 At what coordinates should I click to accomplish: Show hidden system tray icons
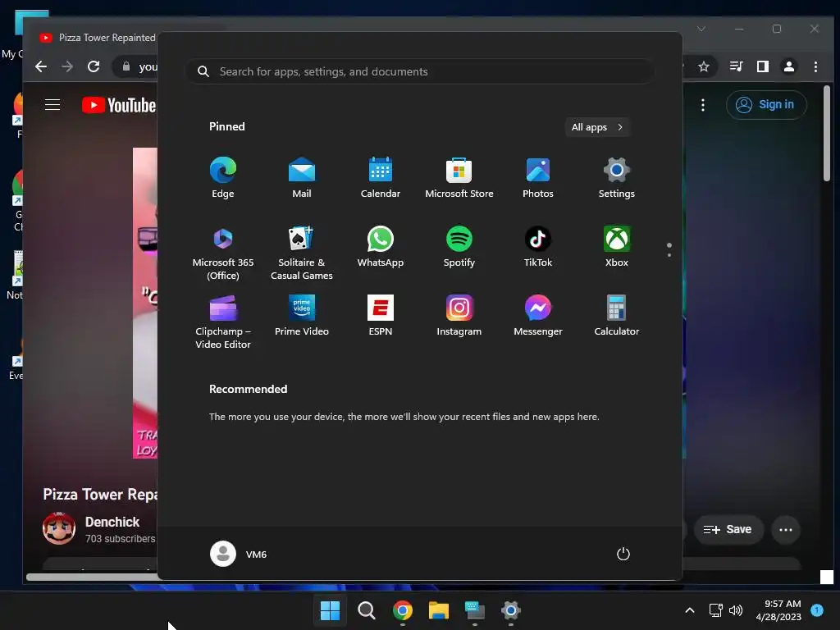point(690,609)
